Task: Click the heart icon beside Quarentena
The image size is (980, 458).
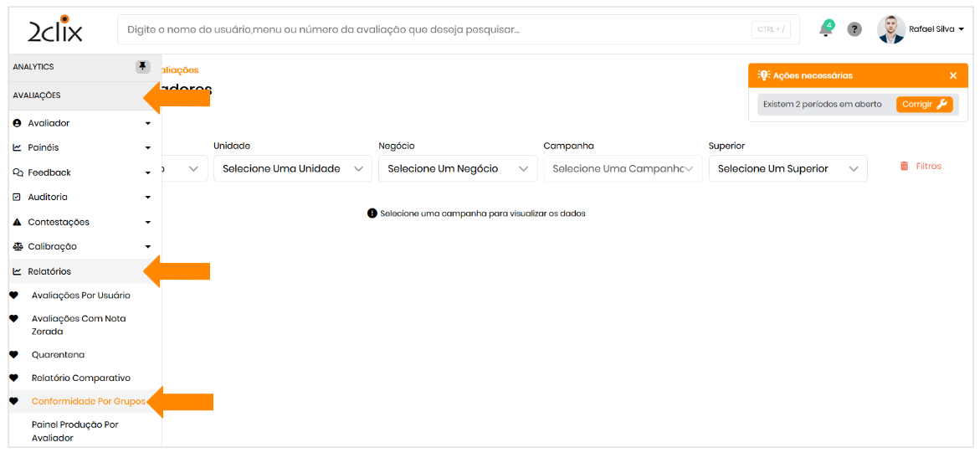Action: click(x=13, y=354)
